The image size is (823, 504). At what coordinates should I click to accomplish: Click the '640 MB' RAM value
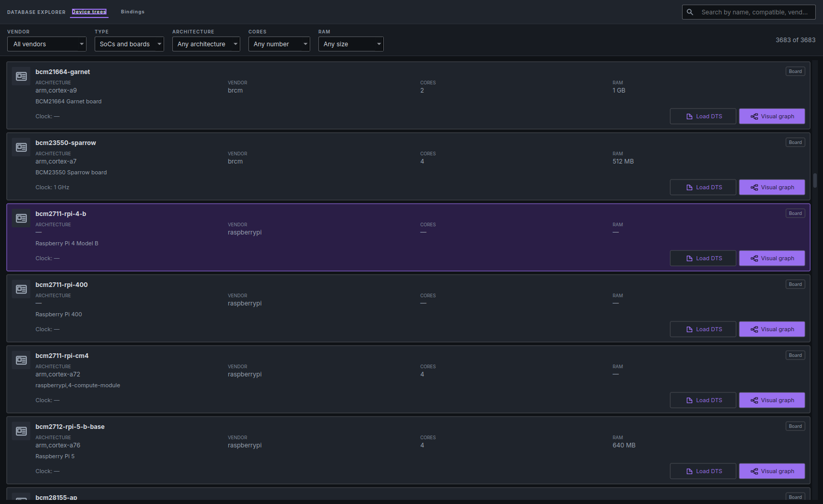tap(624, 445)
